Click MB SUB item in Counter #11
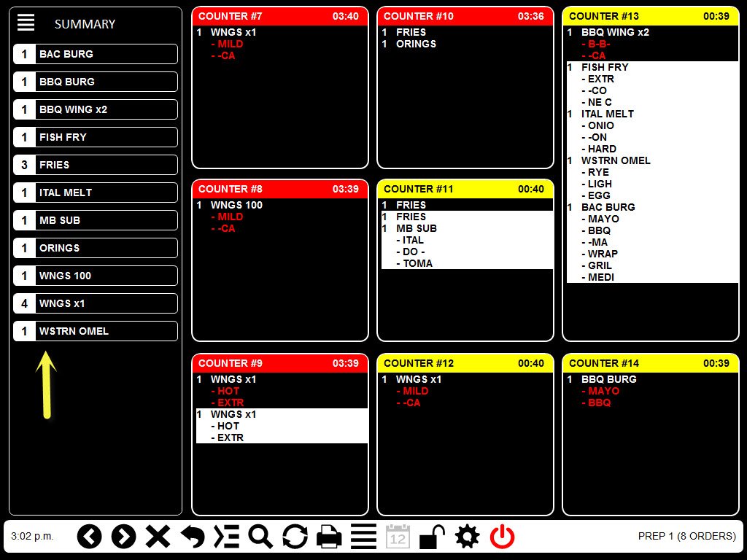747x560 pixels. (417, 228)
